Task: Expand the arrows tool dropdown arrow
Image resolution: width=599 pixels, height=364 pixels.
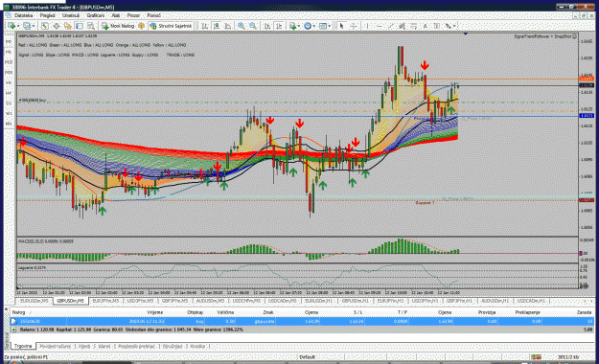Action: (x=454, y=26)
